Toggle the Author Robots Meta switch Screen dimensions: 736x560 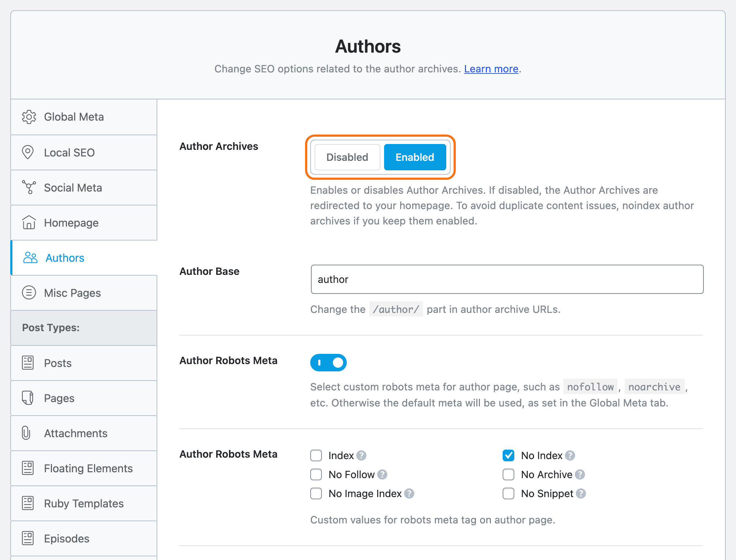(328, 363)
